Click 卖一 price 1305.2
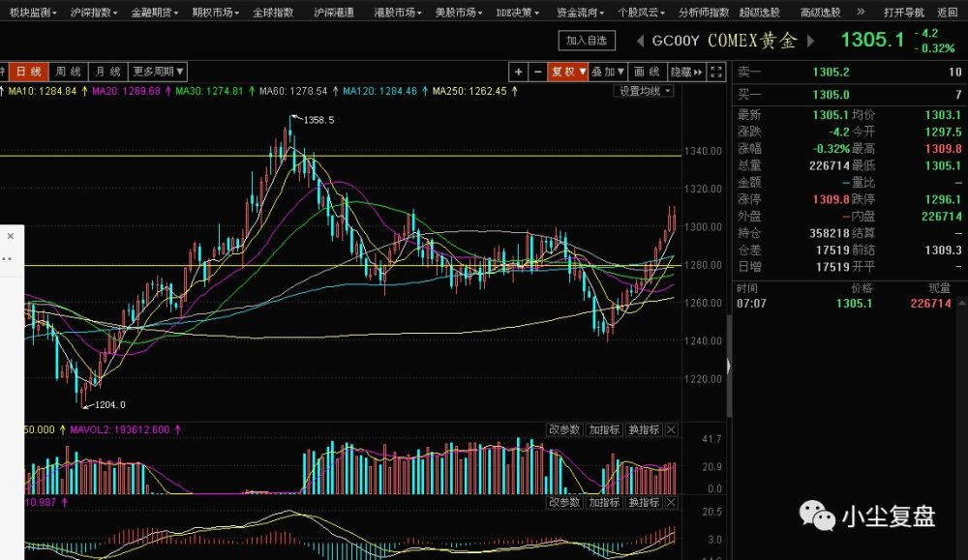The image size is (968, 560). pos(831,73)
